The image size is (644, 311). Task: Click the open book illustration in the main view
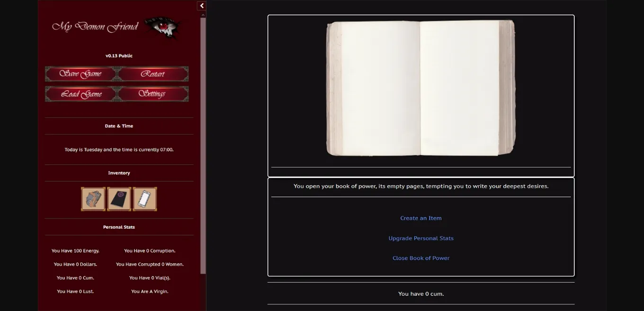click(x=420, y=88)
